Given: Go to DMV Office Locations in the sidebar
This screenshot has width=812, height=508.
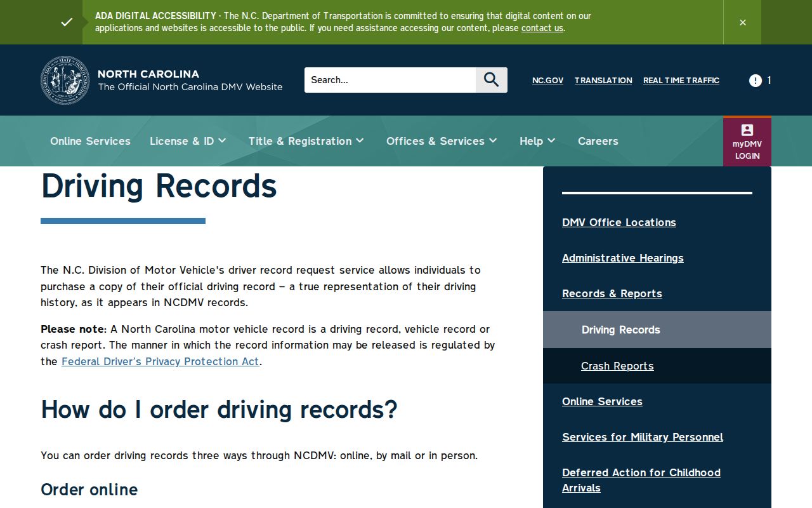Looking at the screenshot, I should [619, 222].
